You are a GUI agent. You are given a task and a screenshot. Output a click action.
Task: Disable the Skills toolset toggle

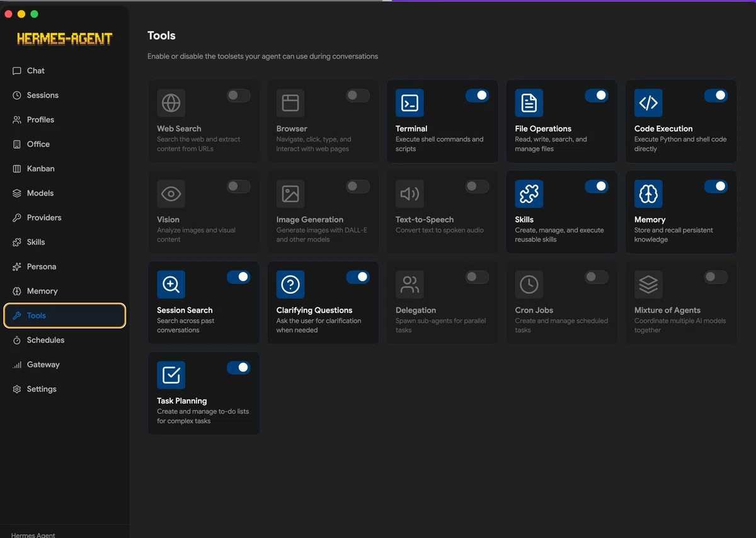597,186
